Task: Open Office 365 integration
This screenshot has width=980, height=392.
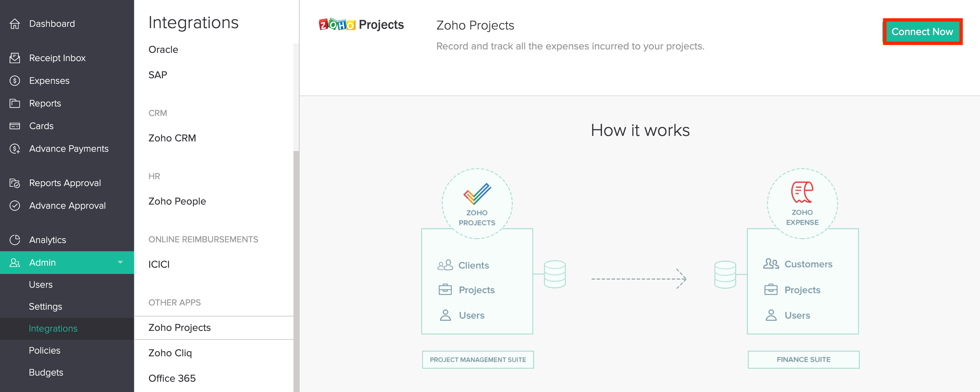Action: click(x=172, y=378)
